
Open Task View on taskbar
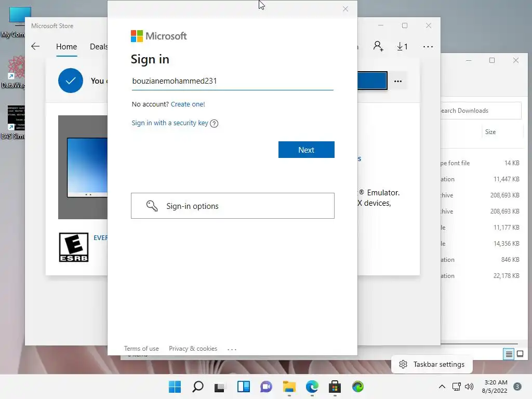click(x=220, y=387)
